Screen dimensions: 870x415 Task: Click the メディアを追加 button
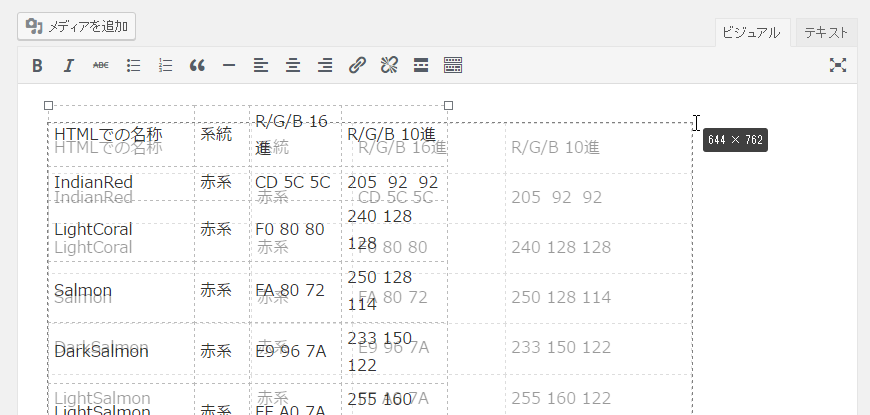tap(76, 26)
